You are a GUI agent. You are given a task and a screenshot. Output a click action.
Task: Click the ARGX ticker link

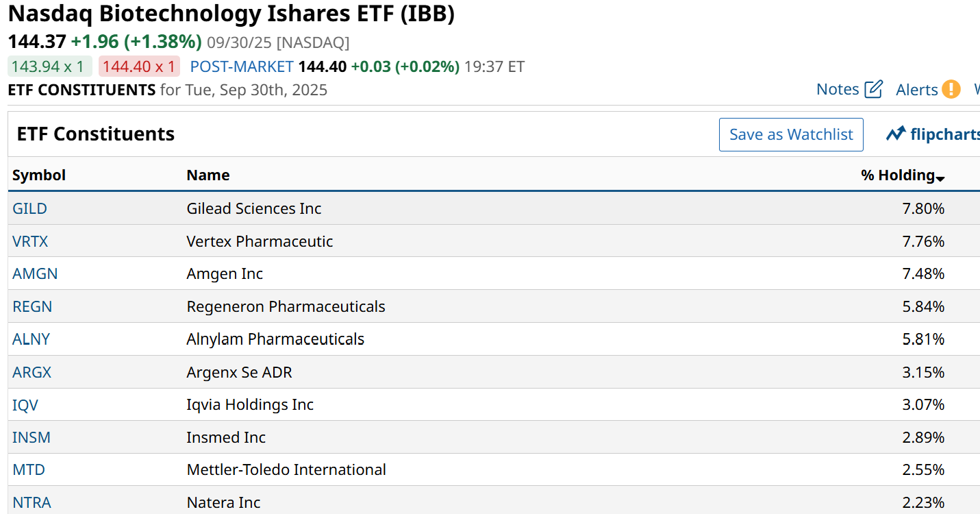(x=32, y=372)
